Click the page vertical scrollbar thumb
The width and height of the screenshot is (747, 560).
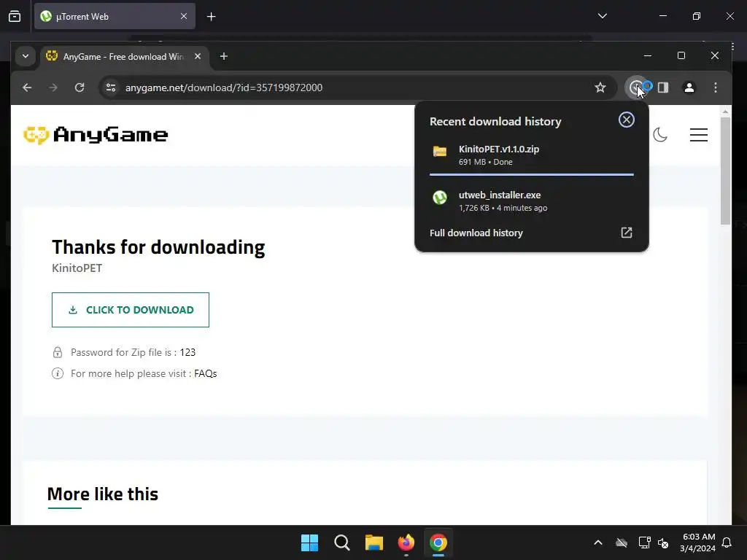[725, 171]
